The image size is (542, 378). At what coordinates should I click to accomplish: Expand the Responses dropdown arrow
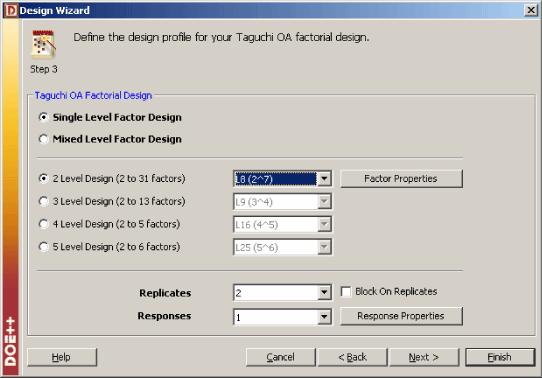click(x=324, y=317)
